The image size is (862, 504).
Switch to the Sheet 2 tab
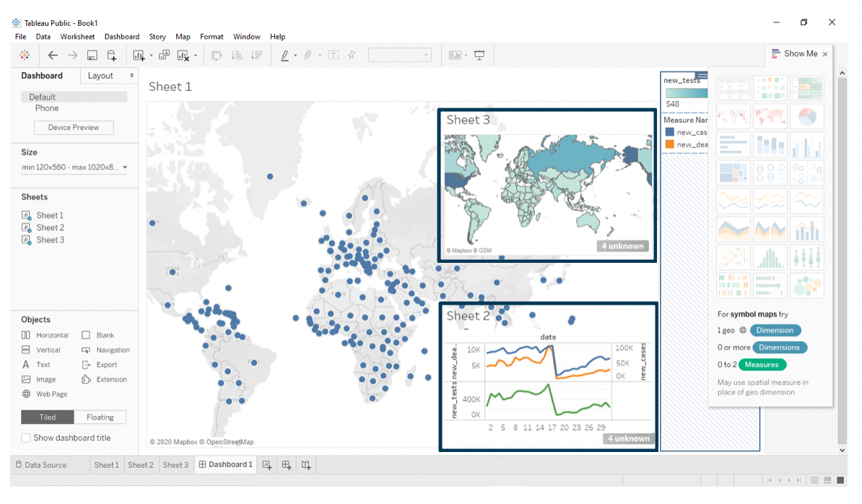coord(141,465)
